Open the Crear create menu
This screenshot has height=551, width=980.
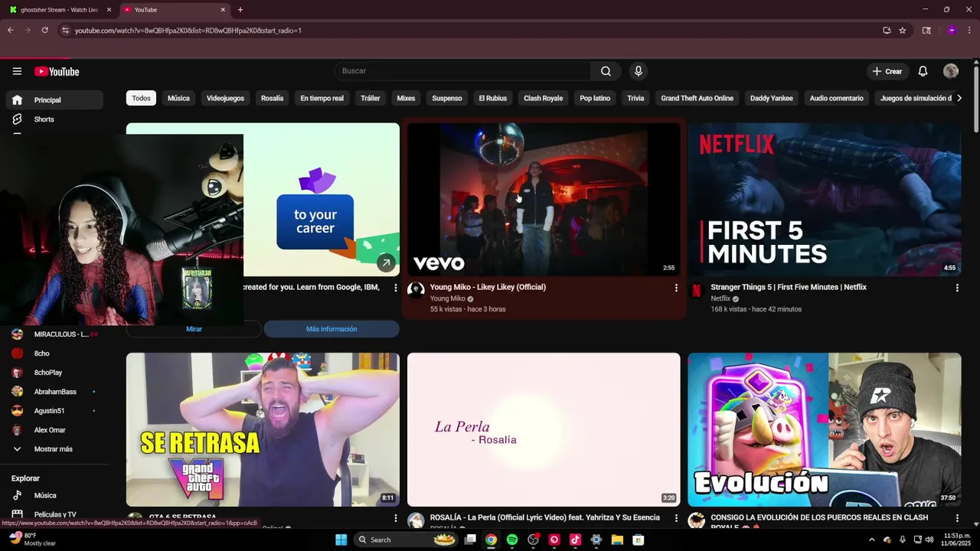click(887, 71)
